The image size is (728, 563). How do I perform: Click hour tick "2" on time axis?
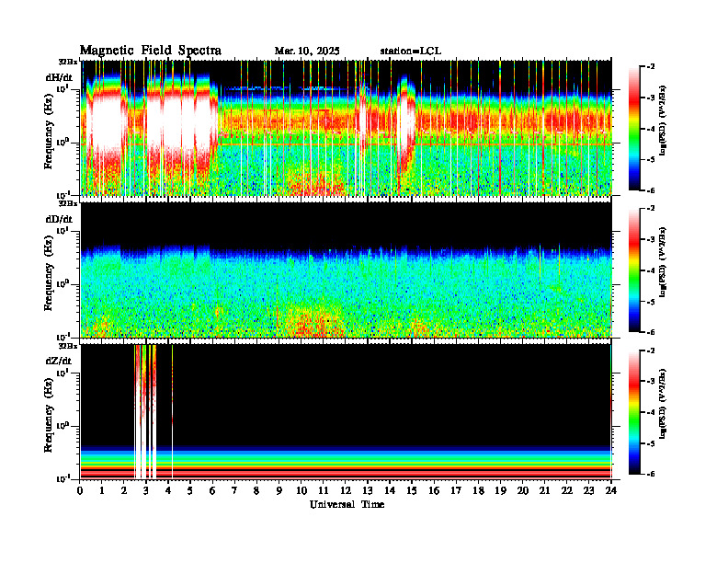click(124, 491)
